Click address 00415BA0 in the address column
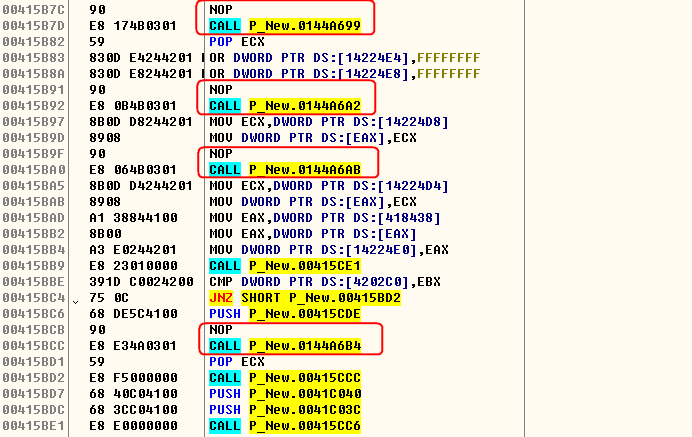This screenshot has height=437, width=692. click(33, 170)
